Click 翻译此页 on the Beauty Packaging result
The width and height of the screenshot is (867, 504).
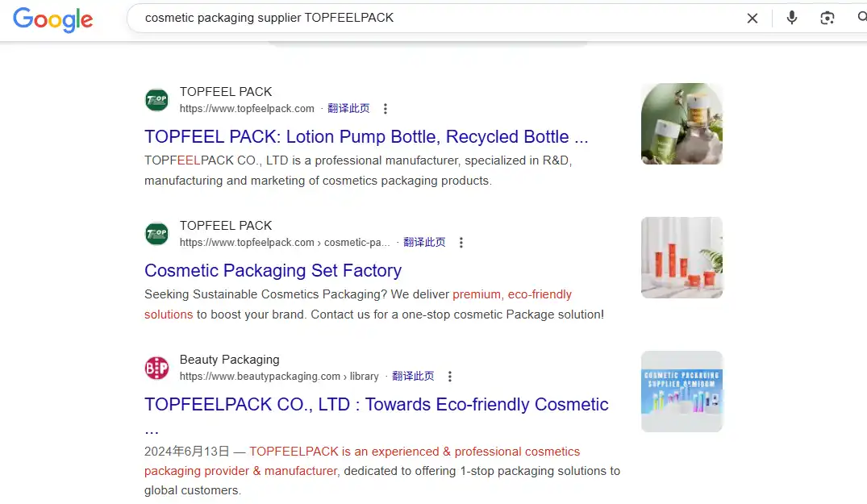(x=414, y=376)
